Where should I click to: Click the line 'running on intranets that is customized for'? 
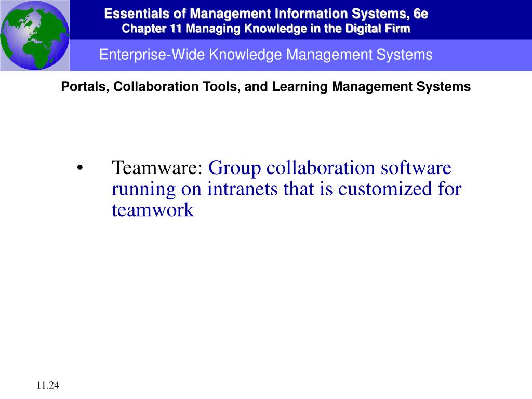pyautogui.click(x=287, y=189)
